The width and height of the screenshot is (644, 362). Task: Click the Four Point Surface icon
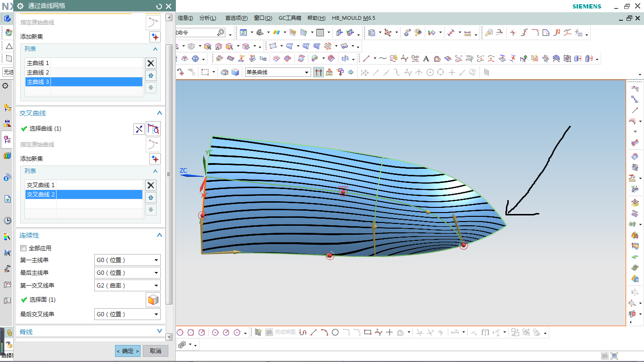click(x=272, y=46)
